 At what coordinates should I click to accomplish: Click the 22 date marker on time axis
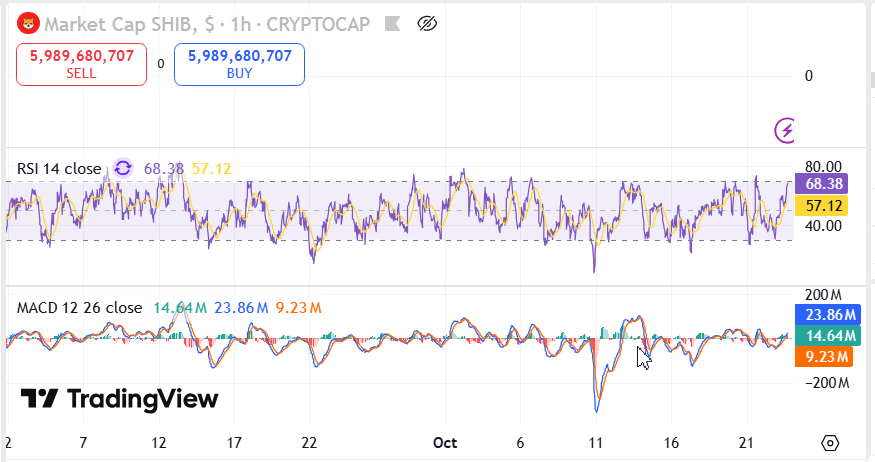pyautogui.click(x=309, y=442)
